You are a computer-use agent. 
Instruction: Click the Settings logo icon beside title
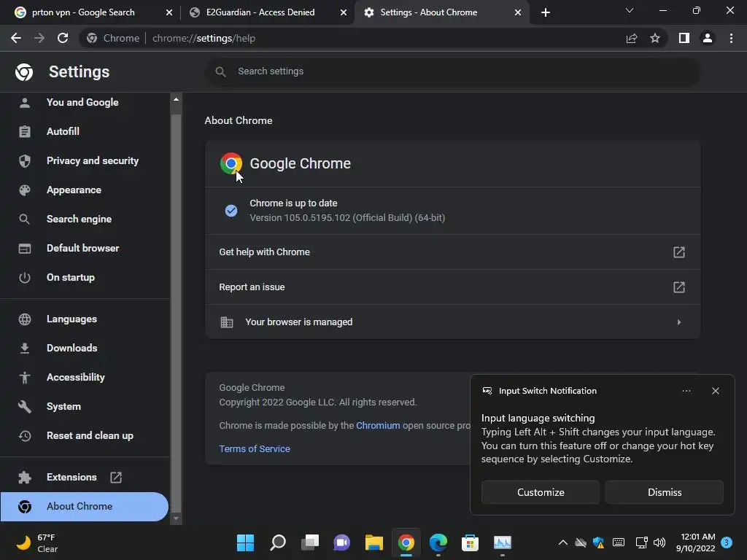24,72
